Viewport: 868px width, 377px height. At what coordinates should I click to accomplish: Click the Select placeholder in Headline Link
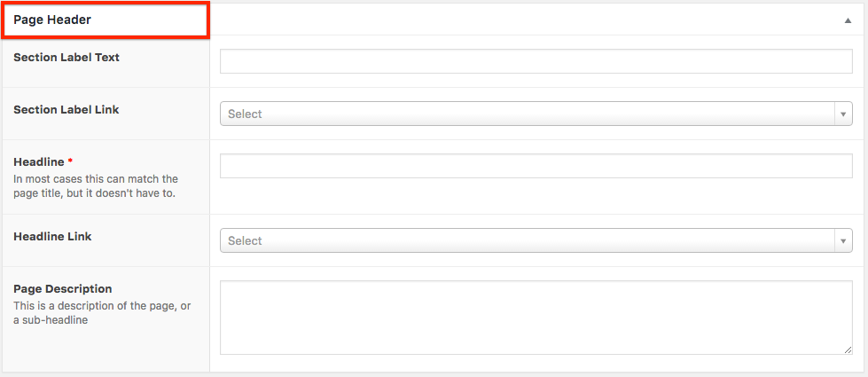245,240
